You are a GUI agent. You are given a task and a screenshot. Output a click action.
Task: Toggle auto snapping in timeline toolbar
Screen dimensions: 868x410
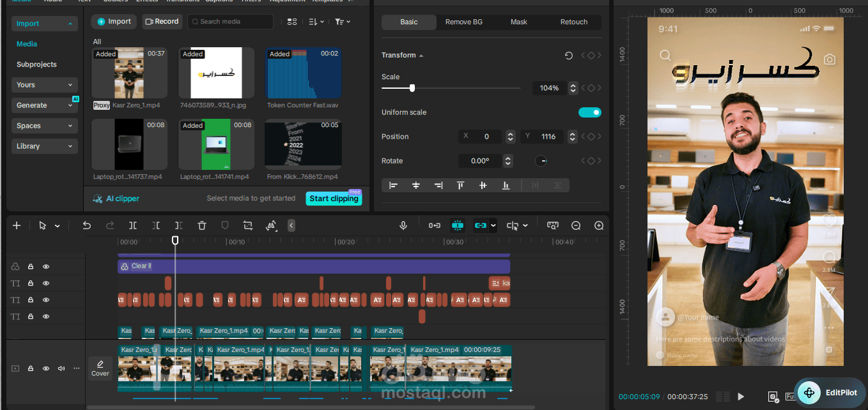coord(457,225)
